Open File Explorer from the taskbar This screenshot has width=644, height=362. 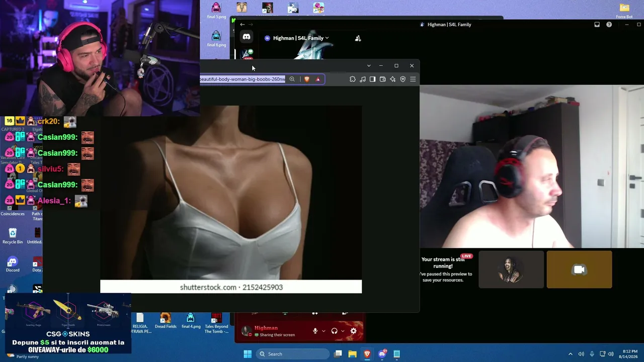click(x=353, y=354)
